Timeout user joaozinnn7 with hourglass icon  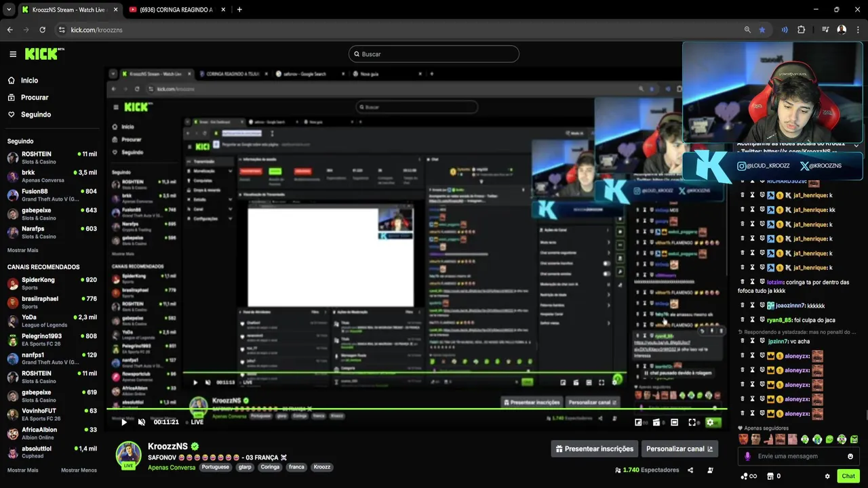coord(752,306)
